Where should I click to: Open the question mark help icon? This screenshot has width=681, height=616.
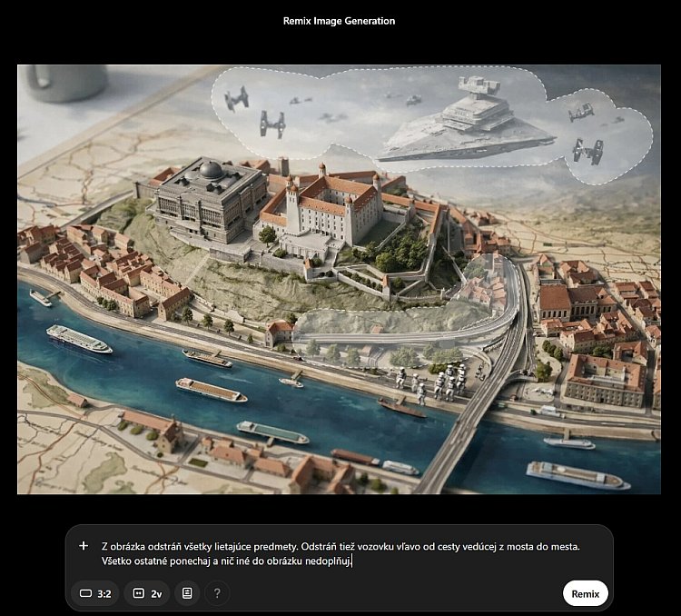coord(217,593)
